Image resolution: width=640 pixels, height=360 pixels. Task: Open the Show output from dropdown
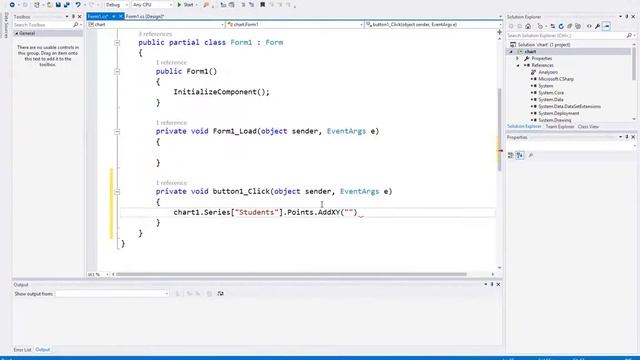click(112, 294)
